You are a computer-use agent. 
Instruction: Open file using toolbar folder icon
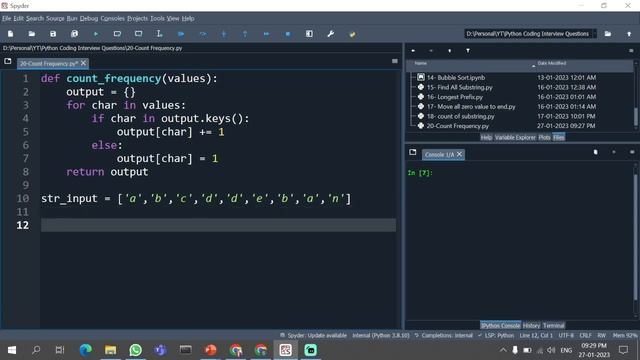[31, 34]
